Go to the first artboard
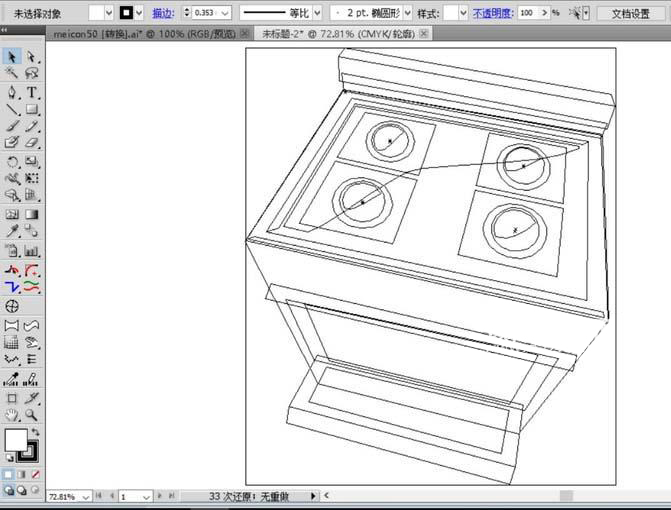 pyautogui.click(x=98, y=496)
